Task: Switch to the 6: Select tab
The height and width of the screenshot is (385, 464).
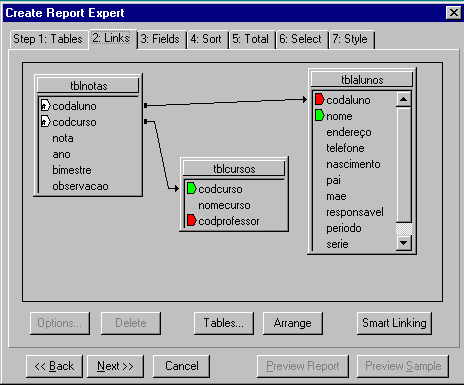Action: click(301, 39)
